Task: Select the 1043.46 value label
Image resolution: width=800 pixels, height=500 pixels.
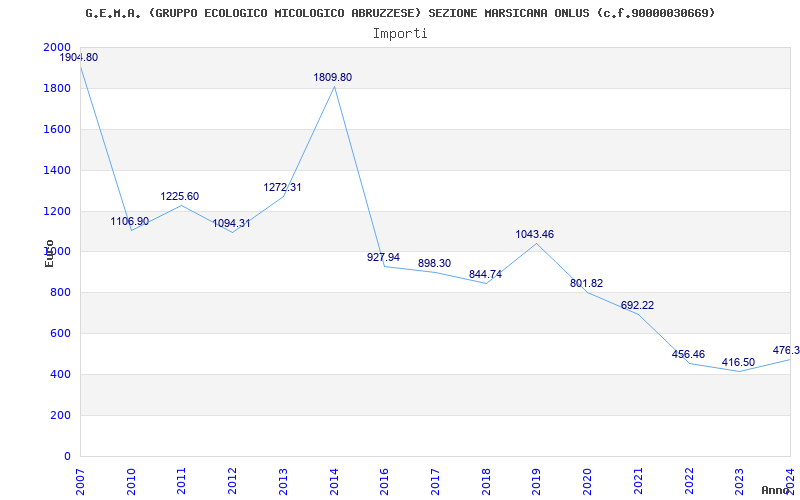Action: (x=535, y=234)
